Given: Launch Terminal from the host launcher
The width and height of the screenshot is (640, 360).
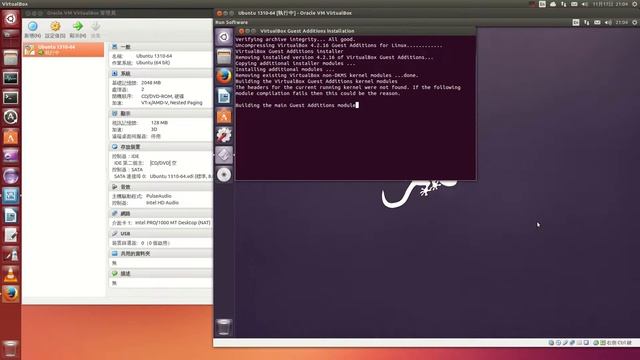Looking at the screenshot, I should tap(10, 97).
